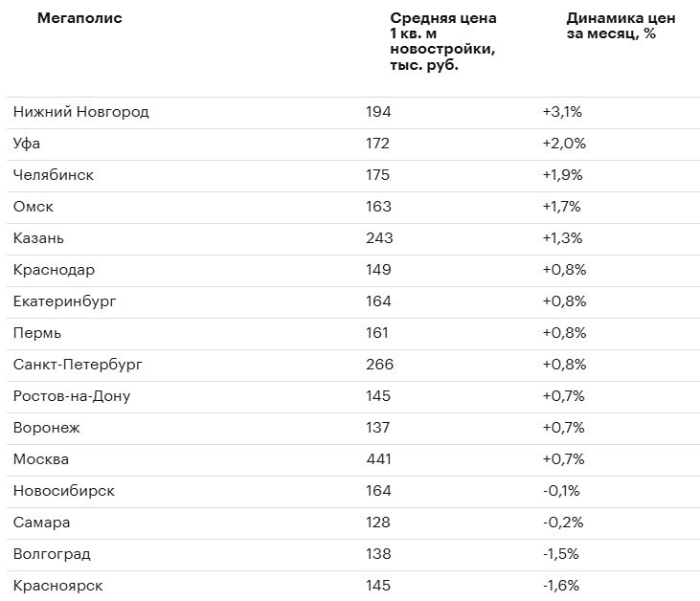Select the 266 price for Санкт-Петербург
The image size is (700, 601).
click(379, 365)
